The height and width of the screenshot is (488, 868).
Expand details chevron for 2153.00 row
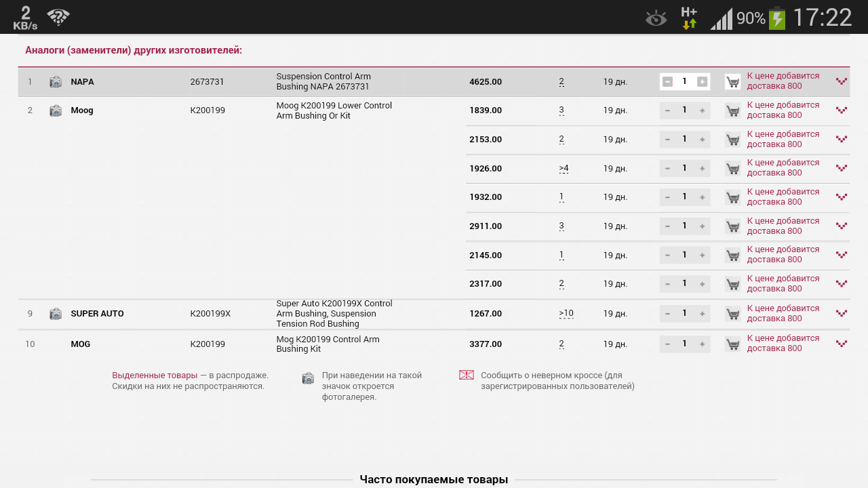[842, 139]
